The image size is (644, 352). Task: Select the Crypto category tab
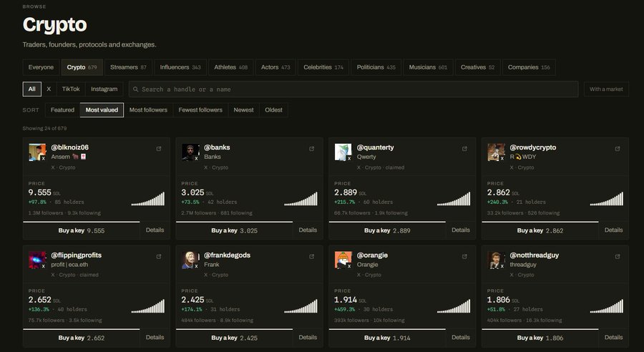click(x=82, y=67)
